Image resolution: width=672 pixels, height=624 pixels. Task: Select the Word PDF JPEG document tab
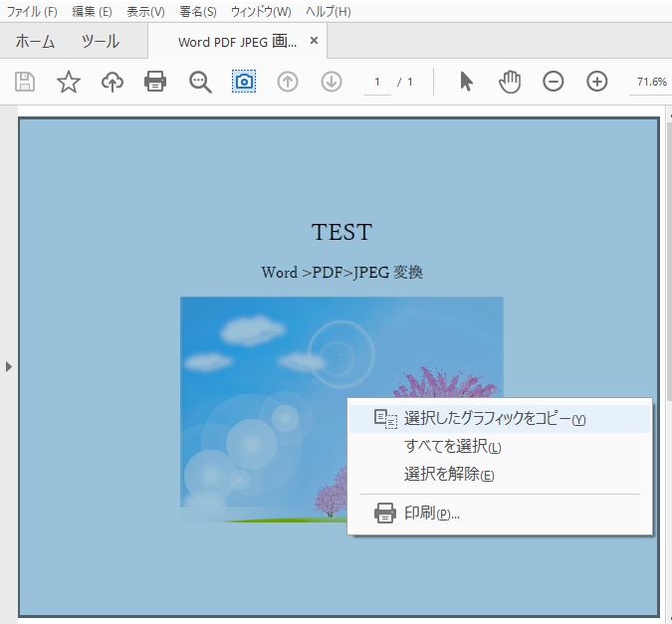click(x=237, y=42)
